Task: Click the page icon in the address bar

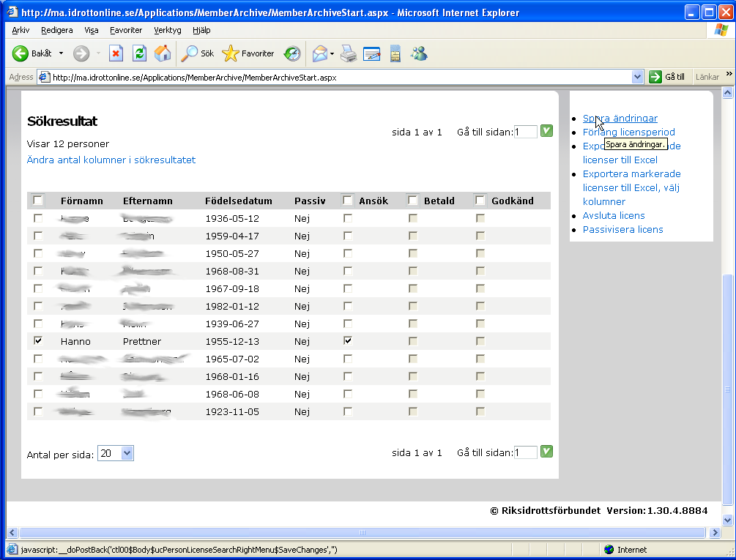Action: coord(45,77)
